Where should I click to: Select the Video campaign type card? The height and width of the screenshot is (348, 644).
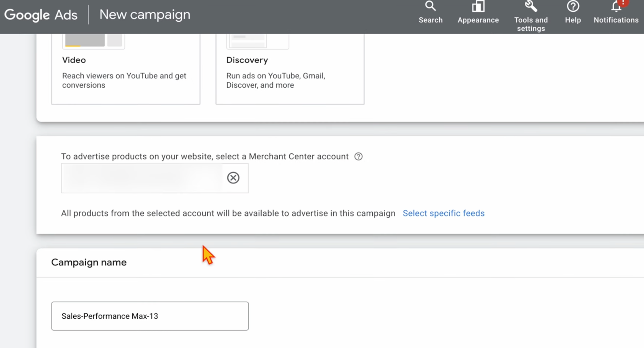click(x=126, y=68)
